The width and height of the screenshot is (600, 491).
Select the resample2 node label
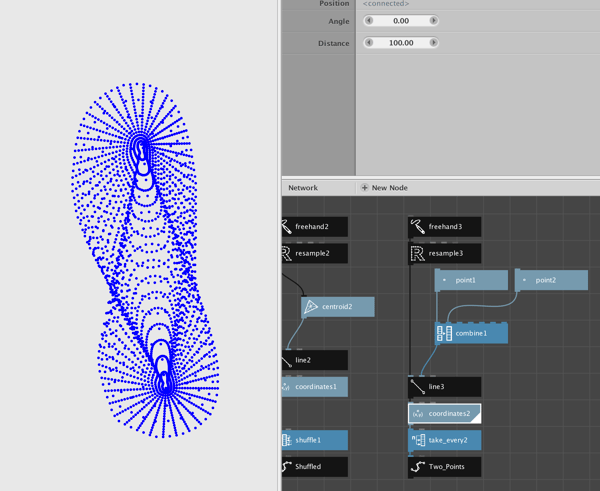point(312,253)
